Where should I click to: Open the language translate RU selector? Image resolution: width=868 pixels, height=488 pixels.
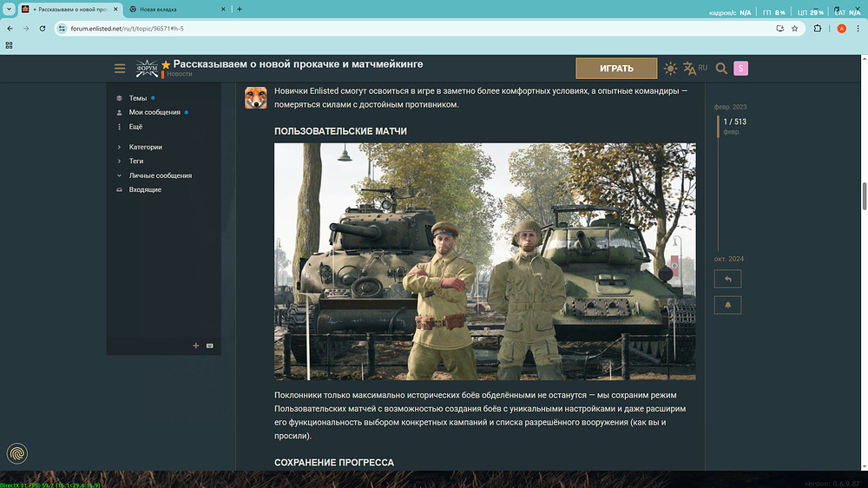[x=695, y=68]
